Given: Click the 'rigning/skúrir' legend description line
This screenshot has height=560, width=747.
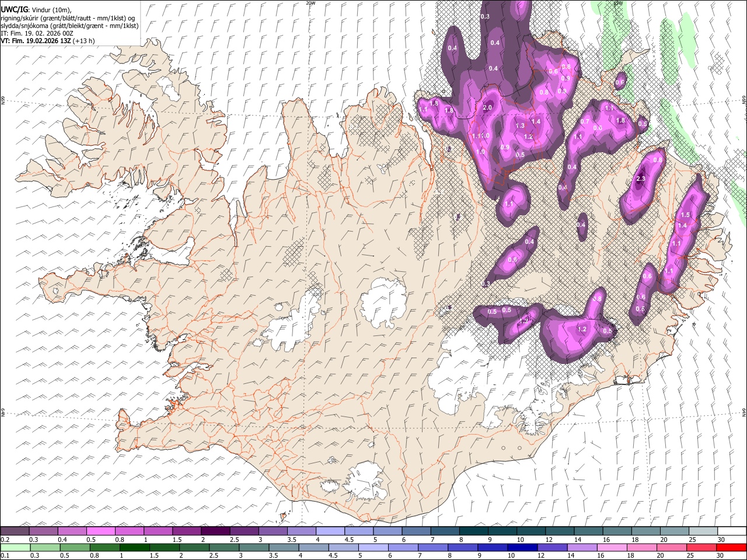Looking at the screenshot, I should 68,17.
